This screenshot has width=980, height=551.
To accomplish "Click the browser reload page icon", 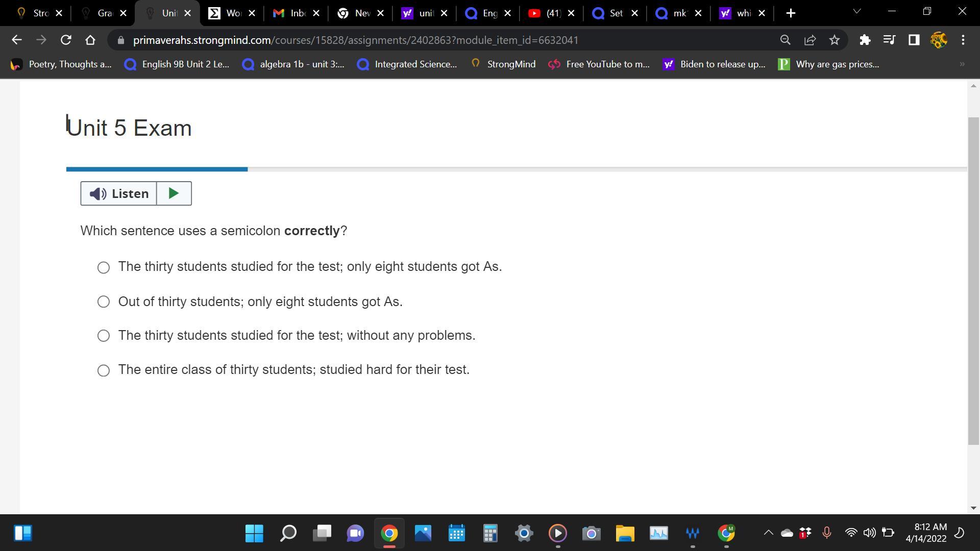I will 66,40.
